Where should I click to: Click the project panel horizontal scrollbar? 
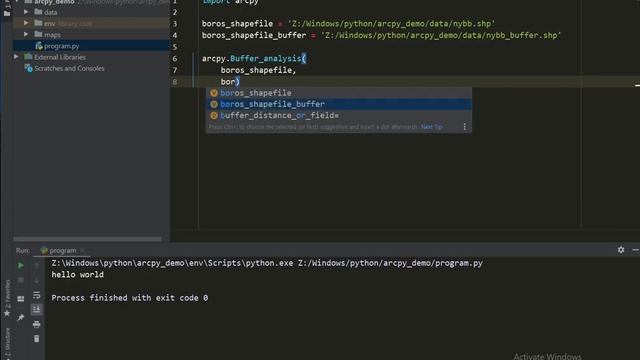87,239
